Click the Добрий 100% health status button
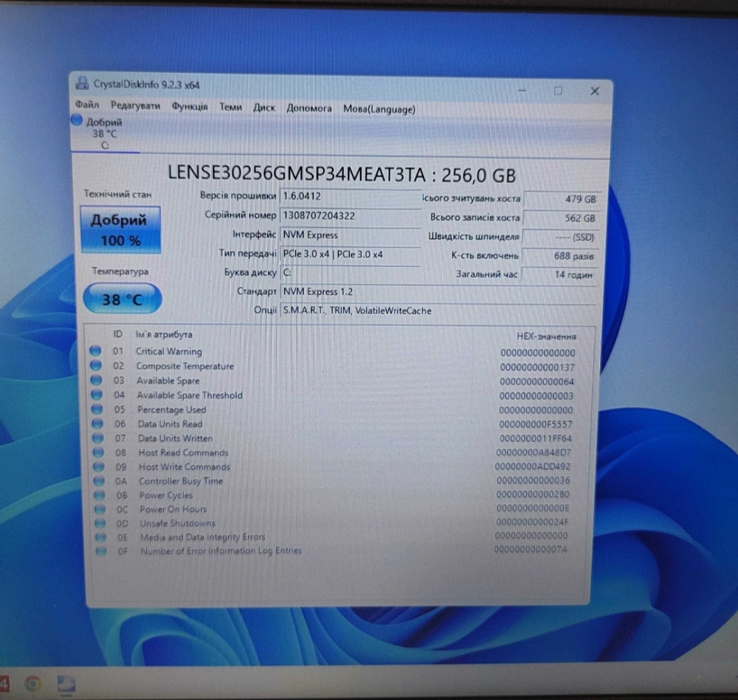Screen dimensions: 738x700 (121, 229)
